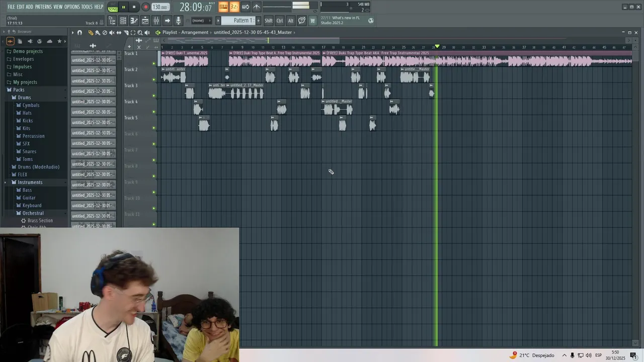Mute Track 1 with its green LED

tap(154, 63)
